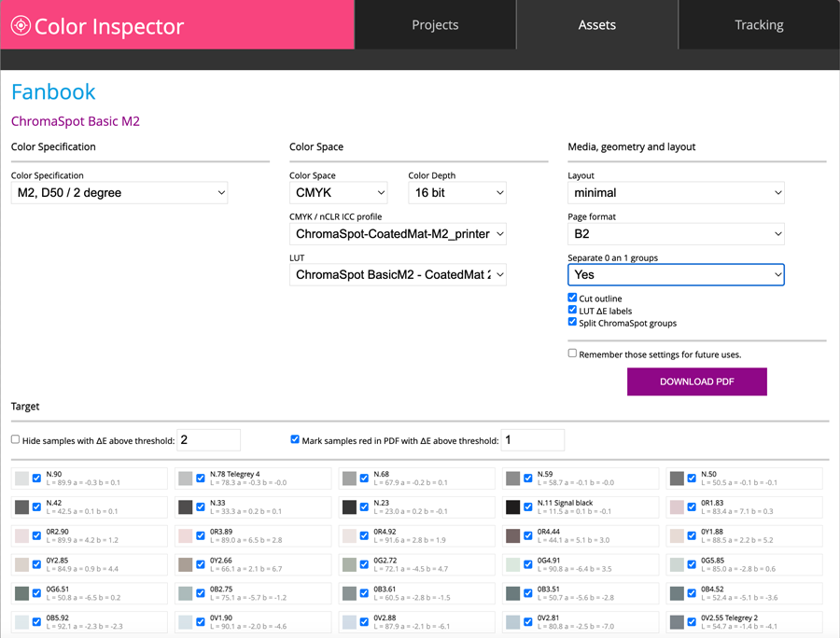Image resolution: width=840 pixels, height=638 pixels.
Task: Select the 0Y1.88 sample label
Action: pyautogui.click(x=712, y=532)
